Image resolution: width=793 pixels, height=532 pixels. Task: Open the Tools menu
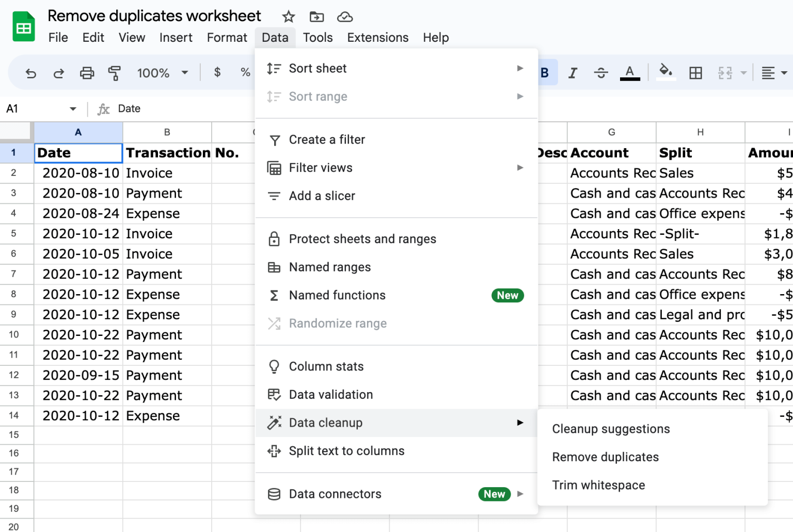point(318,37)
